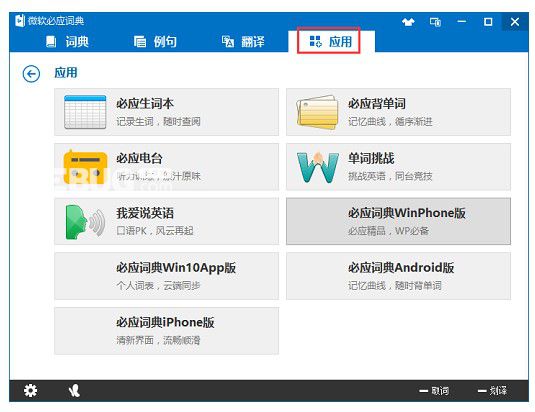Image resolution: width=535 pixels, height=412 pixels.
Task: Click the 记录生词，随时查阅 subtitle
Action: point(158,122)
